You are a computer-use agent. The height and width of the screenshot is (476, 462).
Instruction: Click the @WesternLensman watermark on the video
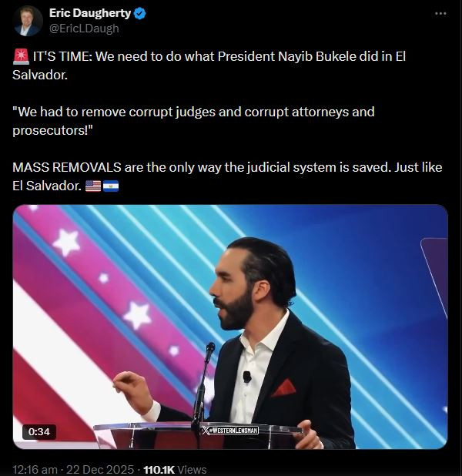click(x=230, y=430)
